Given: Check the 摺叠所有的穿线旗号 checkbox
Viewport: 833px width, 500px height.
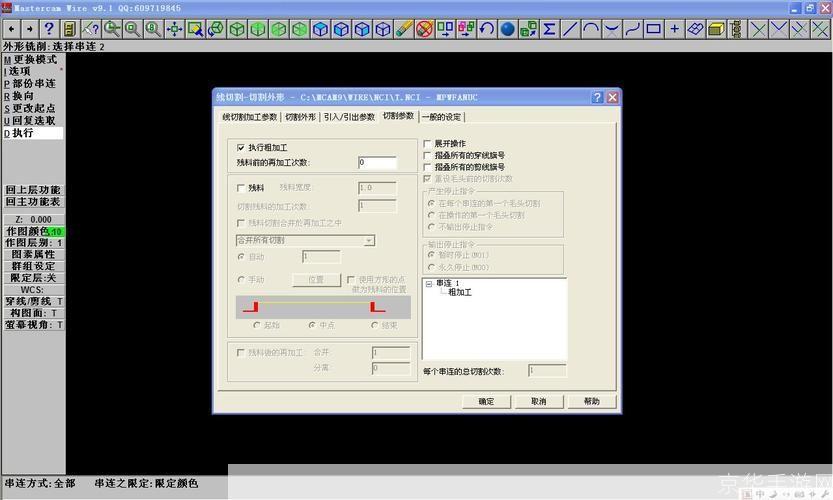Looking at the screenshot, I should 427,155.
